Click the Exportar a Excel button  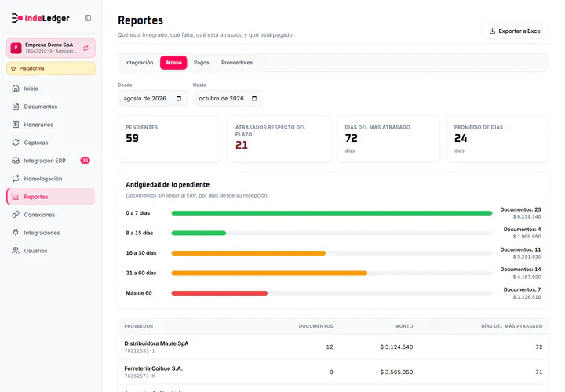click(516, 31)
